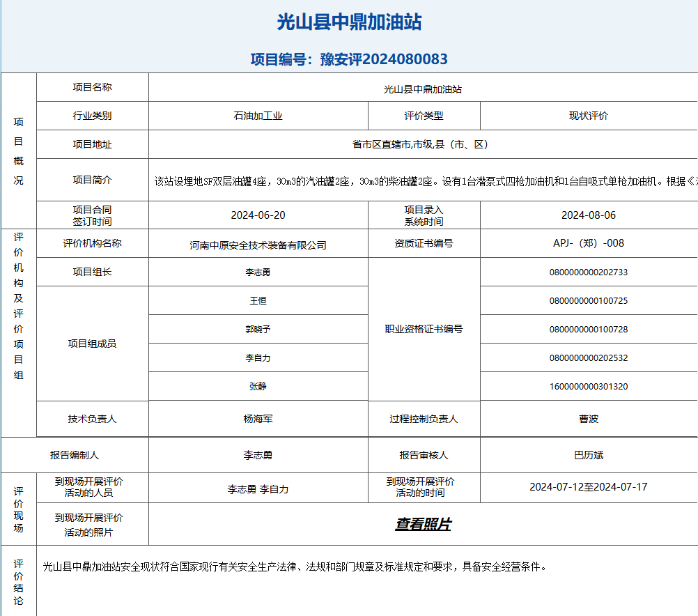The height and width of the screenshot is (616, 698).
Task: Click system entry date 2024-08-06
Action: (x=589, y=215)
